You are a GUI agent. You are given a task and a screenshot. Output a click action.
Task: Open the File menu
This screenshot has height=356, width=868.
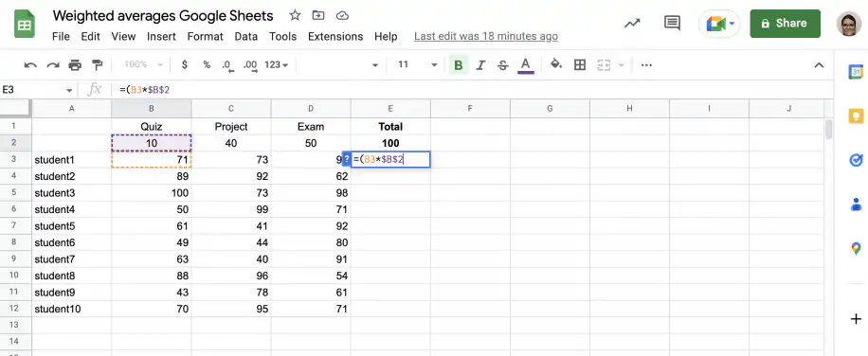click(x=61, y=37)
